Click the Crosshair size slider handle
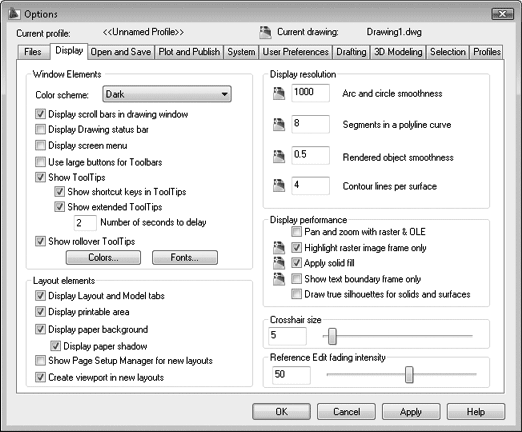The height and width of the screenshot is (432, 522). [x=332, y=336]
